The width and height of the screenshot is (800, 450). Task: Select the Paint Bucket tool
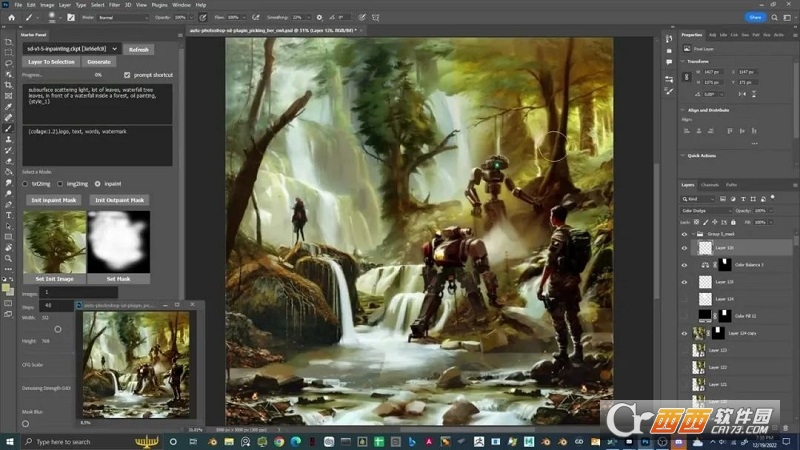8,172
